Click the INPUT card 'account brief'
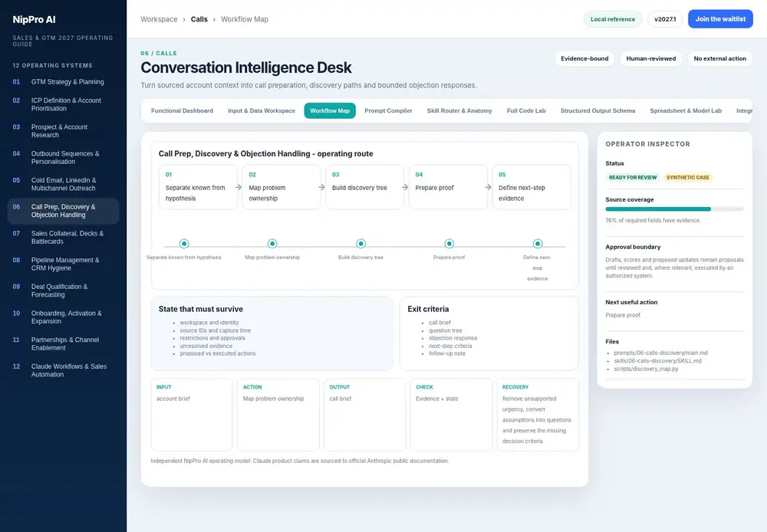 [192, 415]
